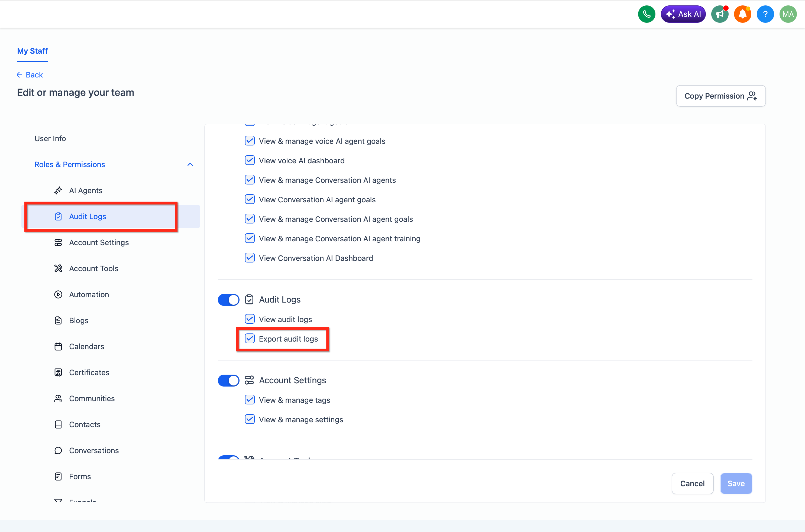This screenshot has width=805, height=532.
Task: Click the Cancel button
Action: point(692,484)
